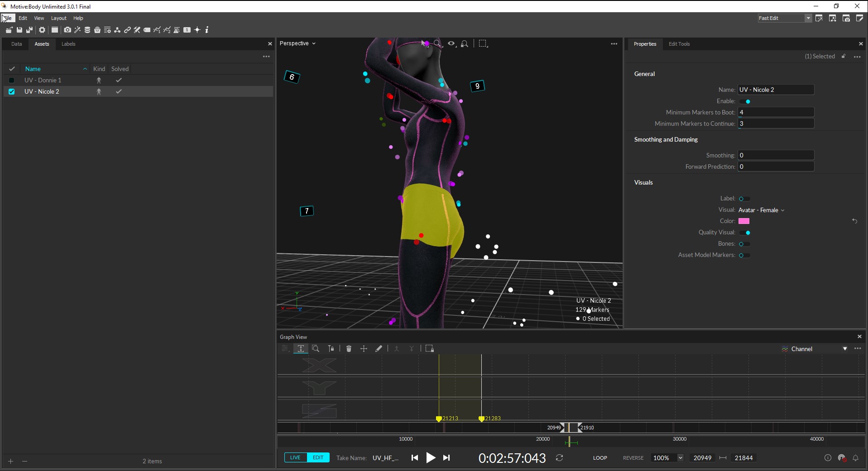Toggle checkbox for UV - Donnie 1
Viewport: 868px width, 471px height.
point(12,80)
